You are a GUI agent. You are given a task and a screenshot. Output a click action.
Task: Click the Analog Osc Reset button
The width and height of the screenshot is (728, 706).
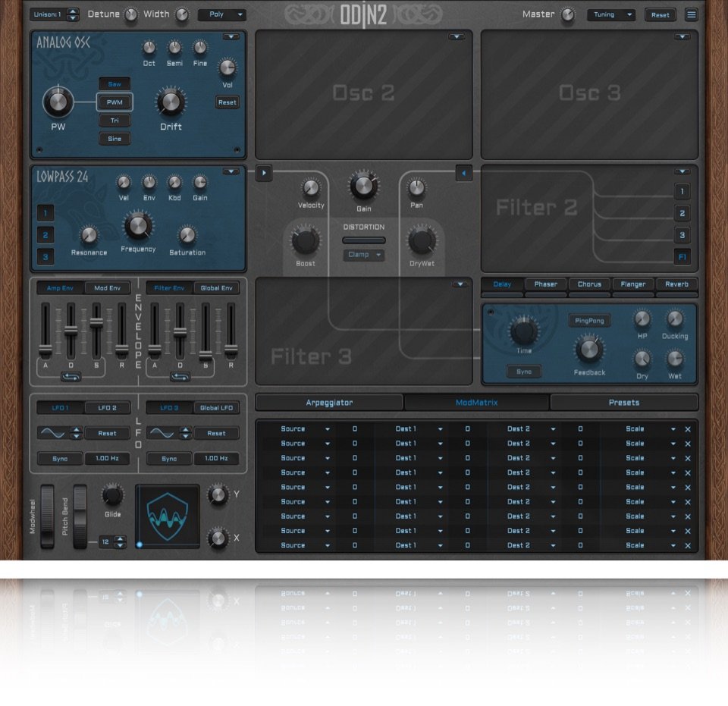[x=227, y=102]
